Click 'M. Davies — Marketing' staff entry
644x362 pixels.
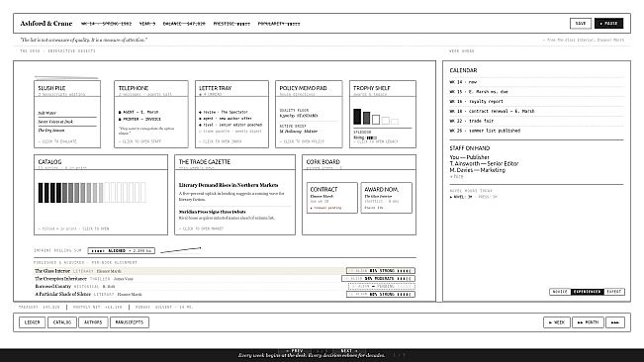pos(477,170)
